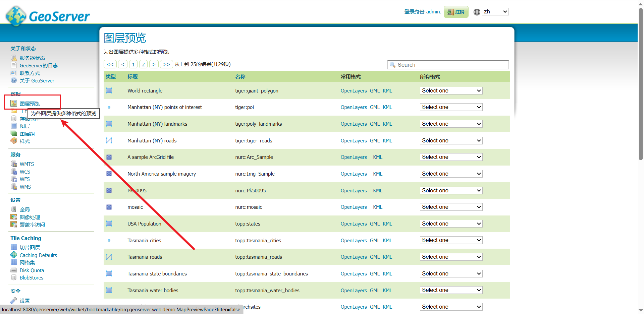Open OpenLayers preview for topp:states
The width and height of the screenshot is (644, 314).
click(354, 224)
